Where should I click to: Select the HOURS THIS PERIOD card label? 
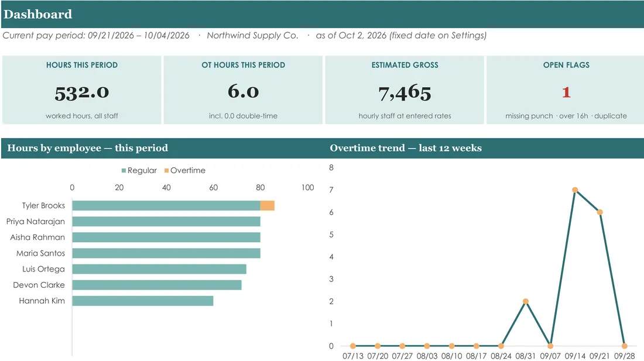pyautogui.click(x=82, y=65)
